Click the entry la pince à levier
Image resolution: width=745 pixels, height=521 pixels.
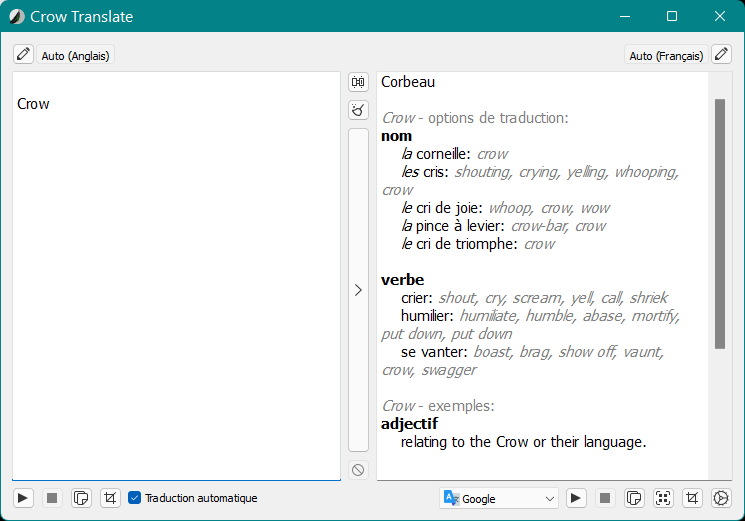click(453, 226)
